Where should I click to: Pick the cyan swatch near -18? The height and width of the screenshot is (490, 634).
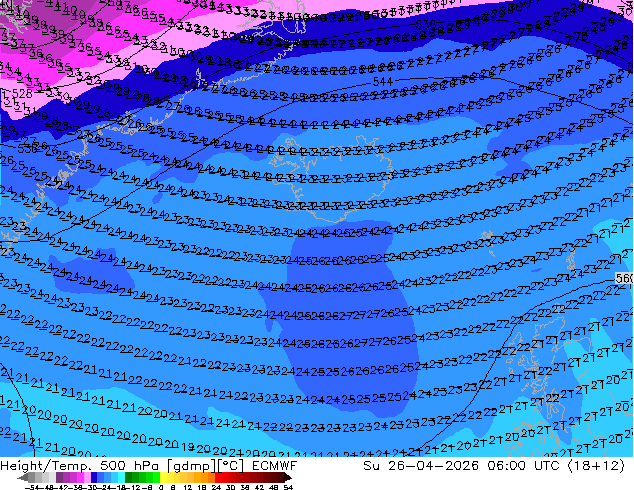click(121, 478)
